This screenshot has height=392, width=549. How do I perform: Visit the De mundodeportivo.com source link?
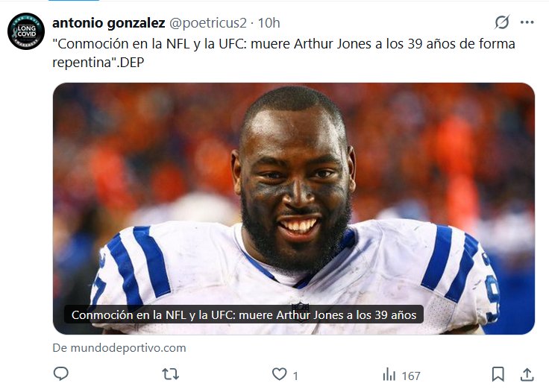point(119,347)
